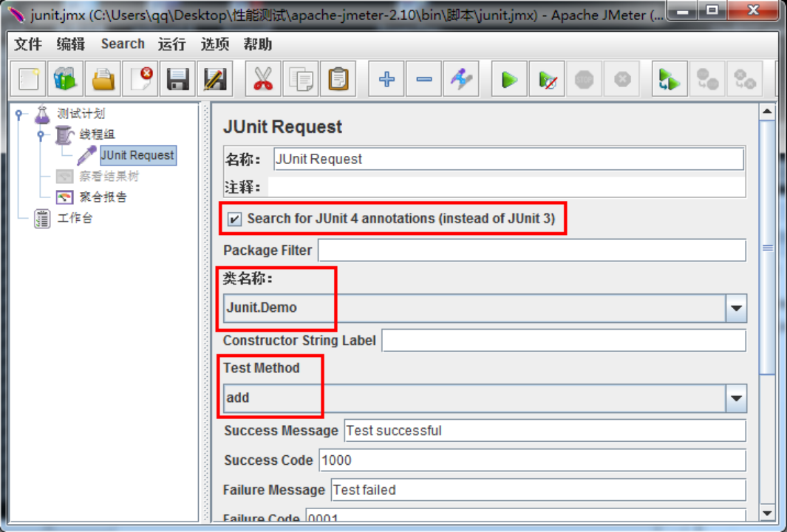Click the Open file folder icon
This screenshot has width=787, height=532.
(103, 79)
